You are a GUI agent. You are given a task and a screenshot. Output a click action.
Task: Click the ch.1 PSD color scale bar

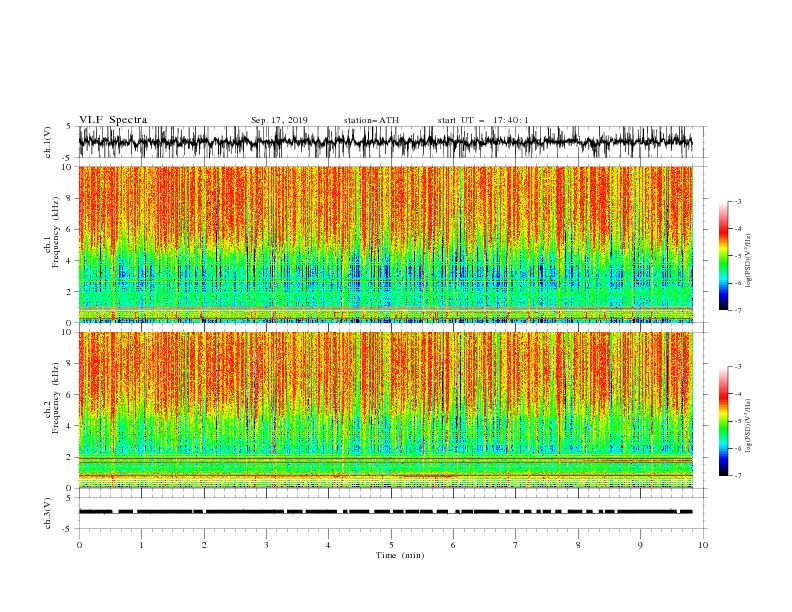pyautogui.click(x=723, y=256)
